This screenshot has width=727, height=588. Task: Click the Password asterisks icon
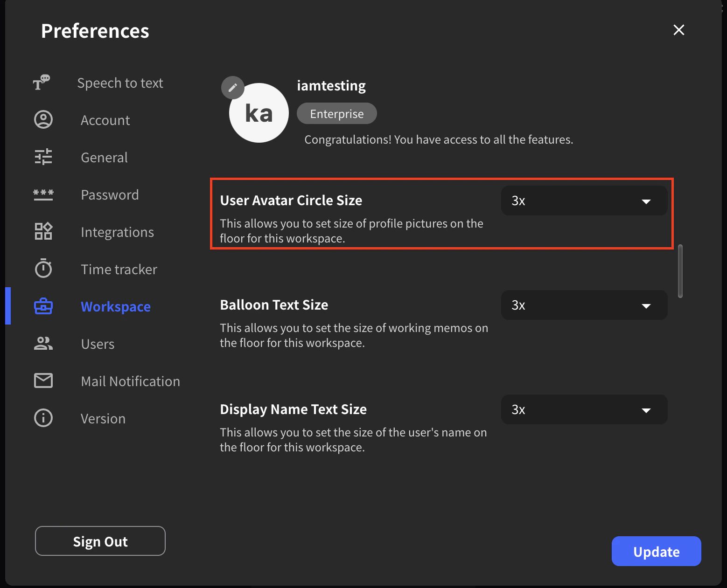[x=43, y=194]
